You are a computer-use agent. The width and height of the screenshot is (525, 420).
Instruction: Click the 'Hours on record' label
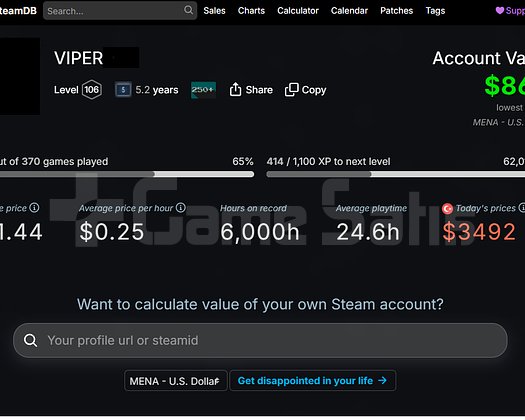coord(253,208)
